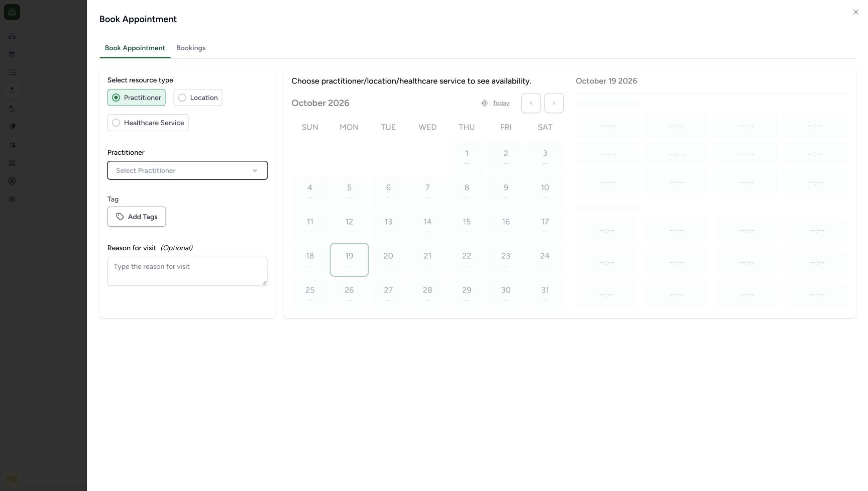
Task: Switch to the Book Appointment tab
Action: pyautogui.click(x=135, y=48)
